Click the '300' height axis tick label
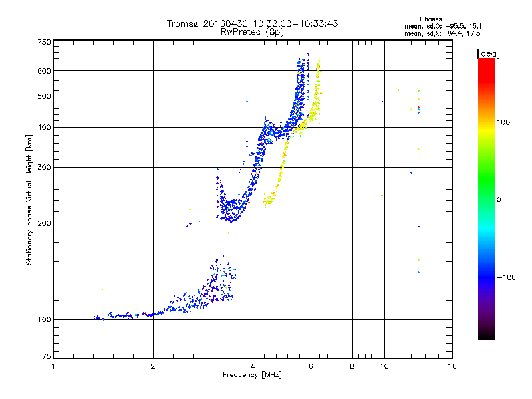This screenshot has width=532, height=399. 44,168
